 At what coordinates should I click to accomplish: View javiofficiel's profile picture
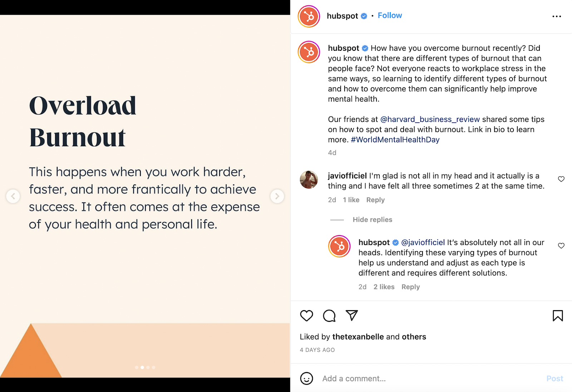pyautogui.click(x=309, y=180)
